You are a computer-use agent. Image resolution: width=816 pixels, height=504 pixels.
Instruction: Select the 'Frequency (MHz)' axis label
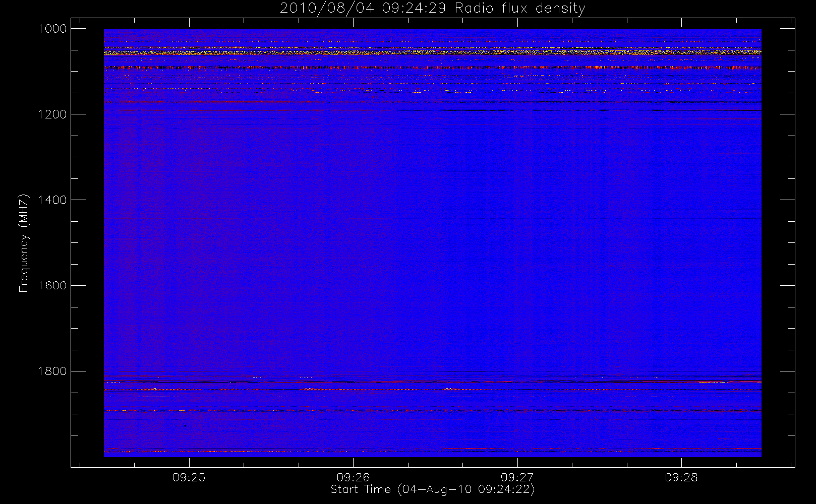coord(24,243)
